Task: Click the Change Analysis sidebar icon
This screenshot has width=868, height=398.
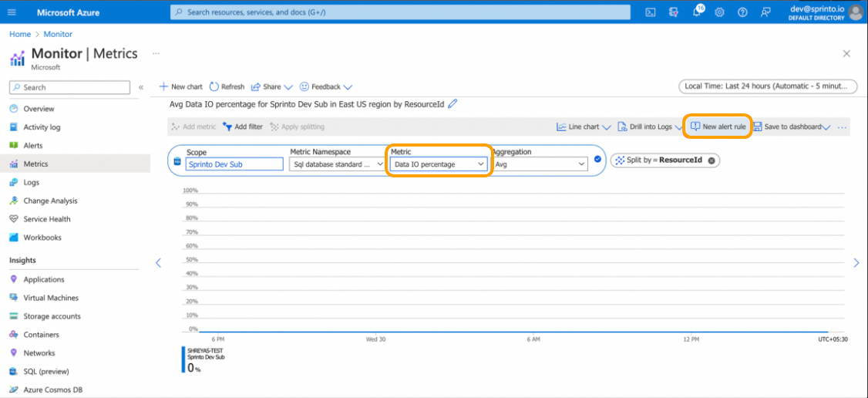Action: (x=15, y=201)
